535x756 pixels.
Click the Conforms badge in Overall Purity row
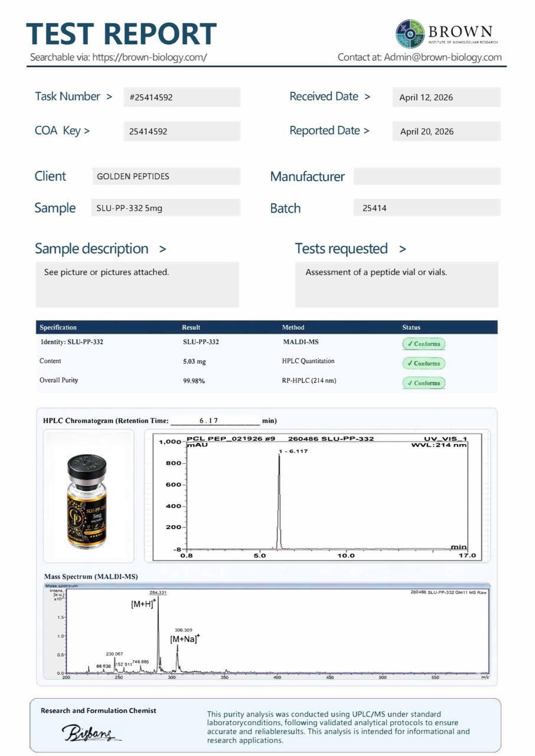pos(423,383)
